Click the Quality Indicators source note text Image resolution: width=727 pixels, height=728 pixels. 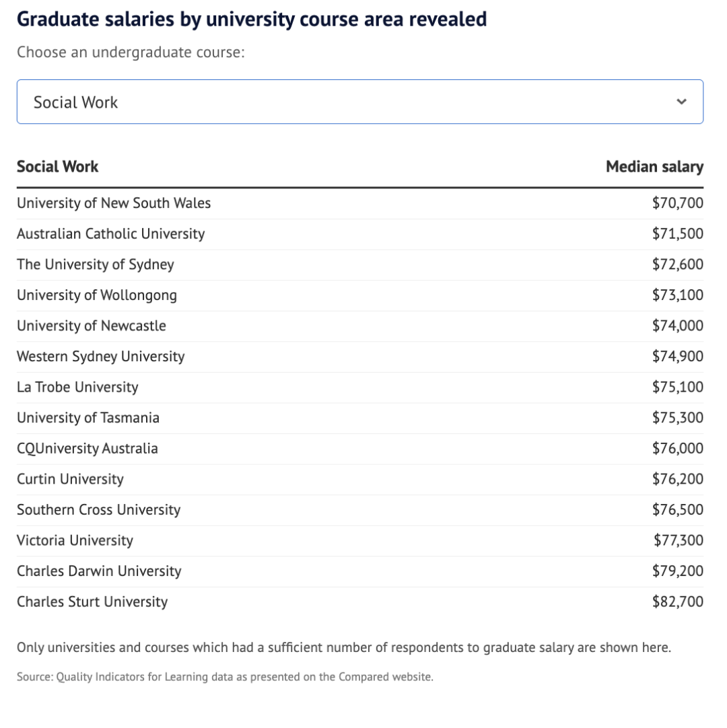[225, 677]
